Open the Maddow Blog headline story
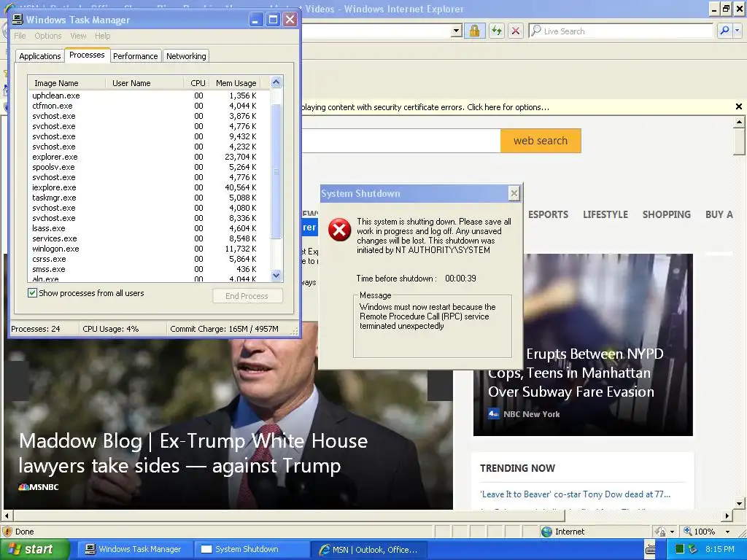This screenshot has height=560, width=747. click(193, 454)
